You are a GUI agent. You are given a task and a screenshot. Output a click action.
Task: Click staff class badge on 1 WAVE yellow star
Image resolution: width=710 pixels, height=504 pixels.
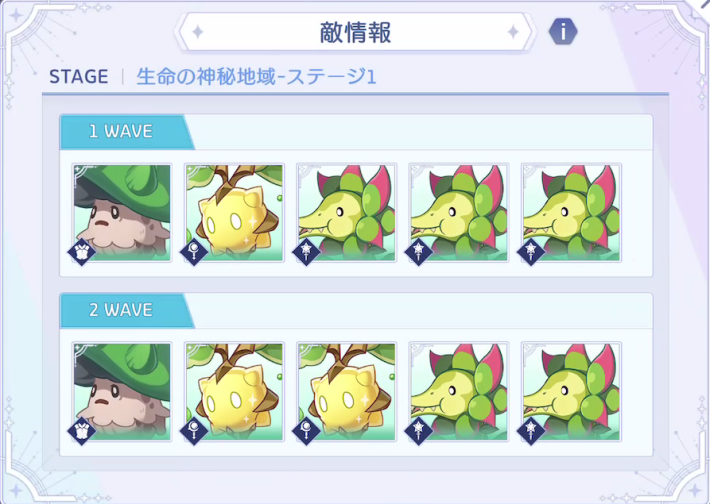click(194, 252)
